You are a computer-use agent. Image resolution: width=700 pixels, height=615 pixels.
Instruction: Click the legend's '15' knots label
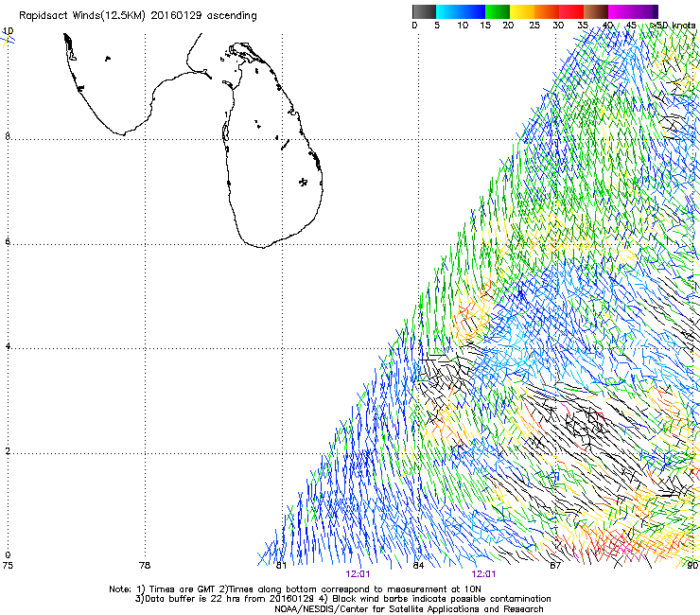pyautogui.click(x=485, y=26)
